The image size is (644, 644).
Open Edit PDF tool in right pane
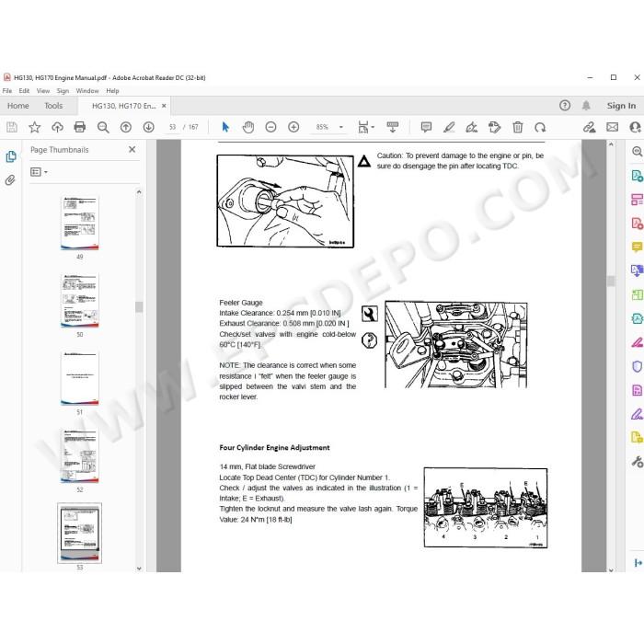637,200
